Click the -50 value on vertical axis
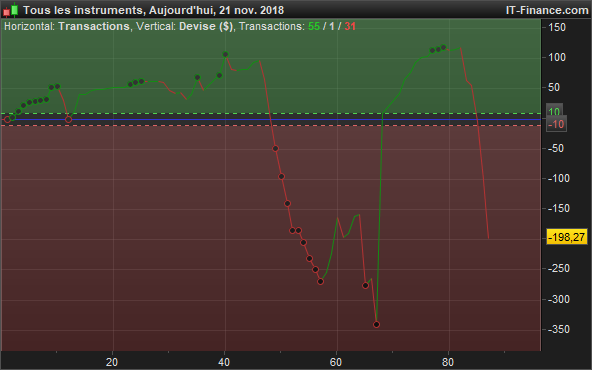Image resolution: width=592 pixels, height=370 pixels. click(x=555, y=148)
